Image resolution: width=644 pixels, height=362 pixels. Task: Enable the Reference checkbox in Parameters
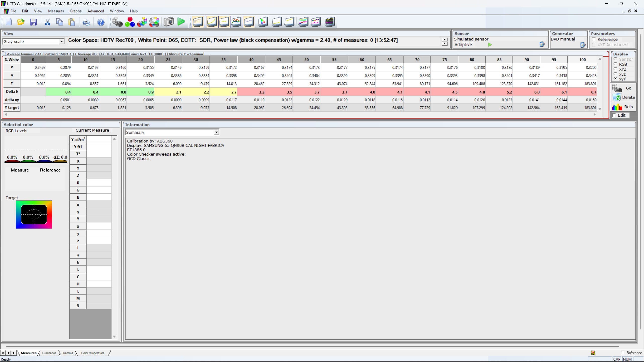pyautogui.click(x=594, y=39)
